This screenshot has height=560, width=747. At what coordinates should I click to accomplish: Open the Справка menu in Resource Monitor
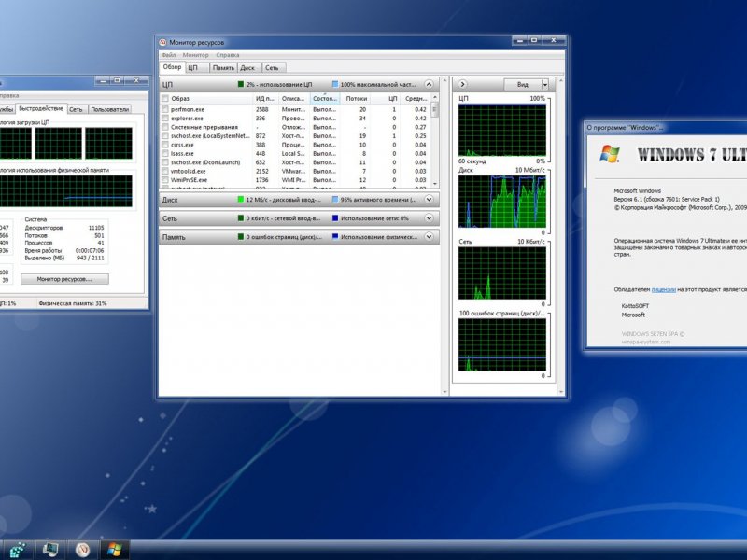point(227,55)
